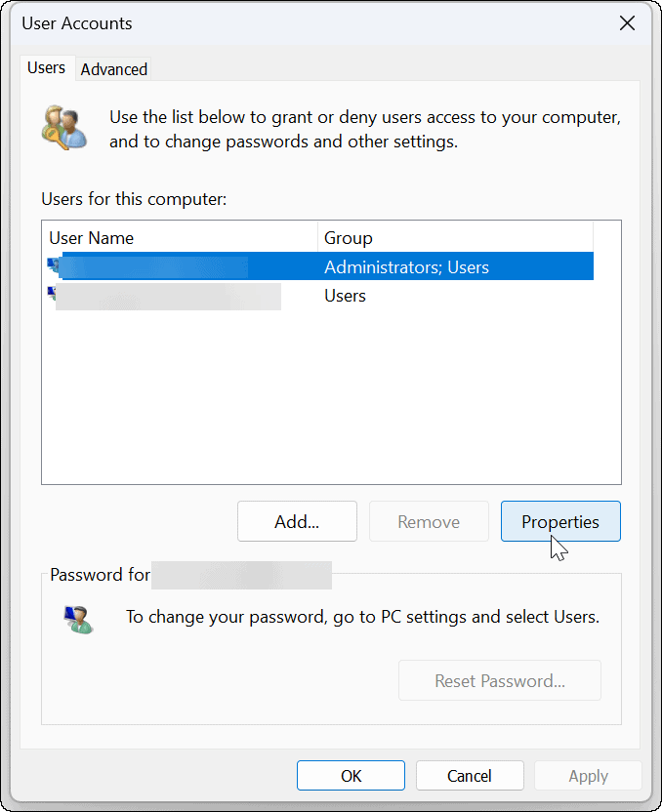Image resolution: width=662 pixels, height=812 pixels.
Task: Switch to the Advanced tab
Action: pos(113,68)
